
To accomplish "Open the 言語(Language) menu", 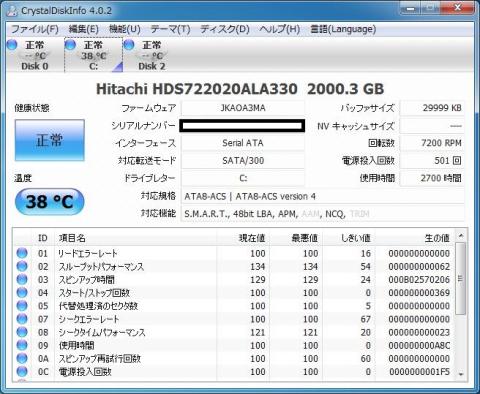I will [343, 29].
